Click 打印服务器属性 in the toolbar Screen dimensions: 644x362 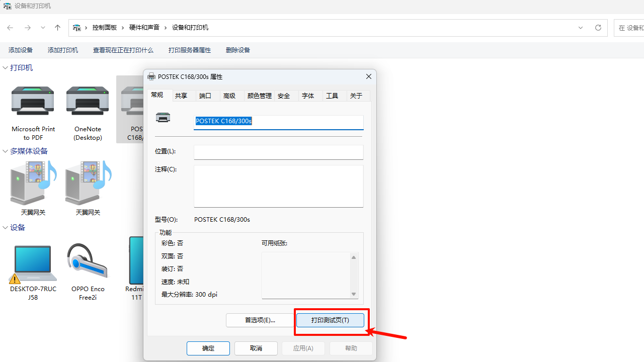[190, 50]
